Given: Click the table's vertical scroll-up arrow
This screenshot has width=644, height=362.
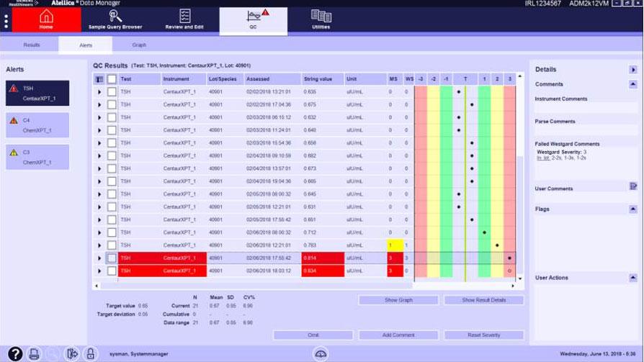Looking at the screenshot, I should point(520,76).
